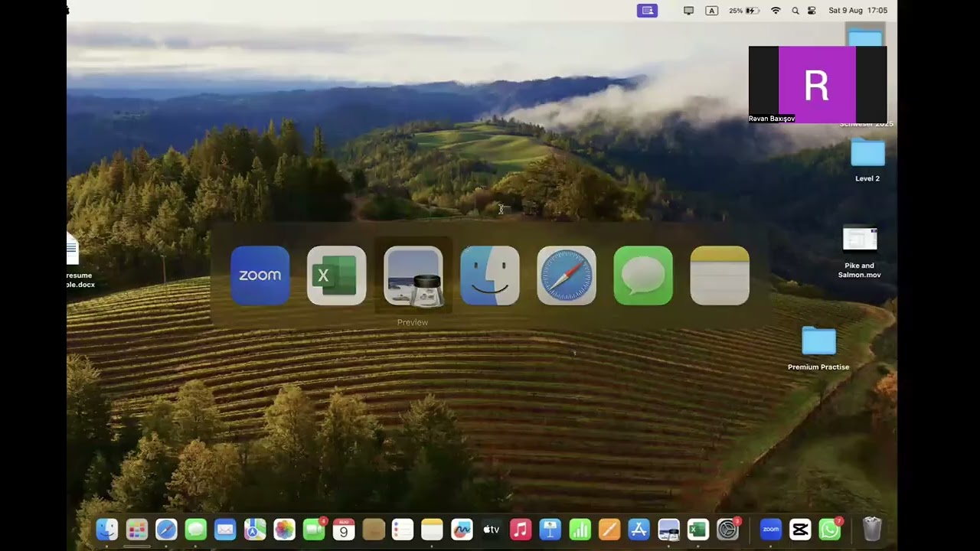Select the Level 2 folder on desktop

[867, 153]
